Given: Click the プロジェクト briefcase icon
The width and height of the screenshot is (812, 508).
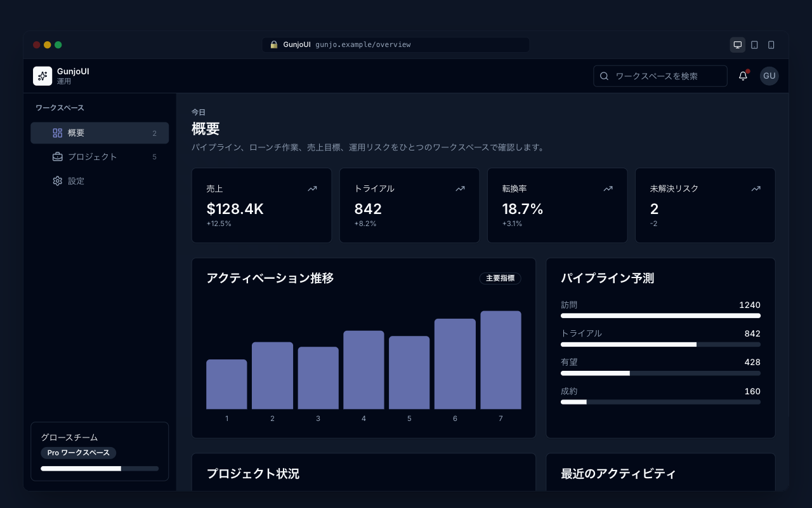Looking at the screenshot, I should [57, 157].
